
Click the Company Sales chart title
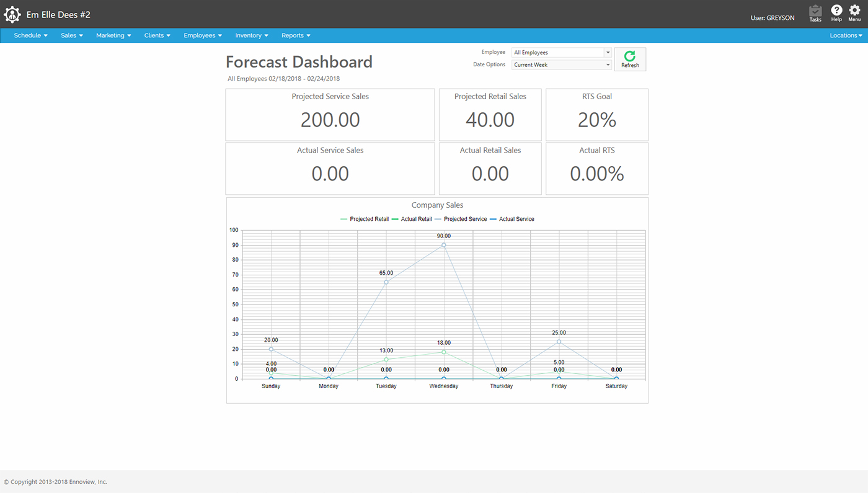[x=437, y=205]
